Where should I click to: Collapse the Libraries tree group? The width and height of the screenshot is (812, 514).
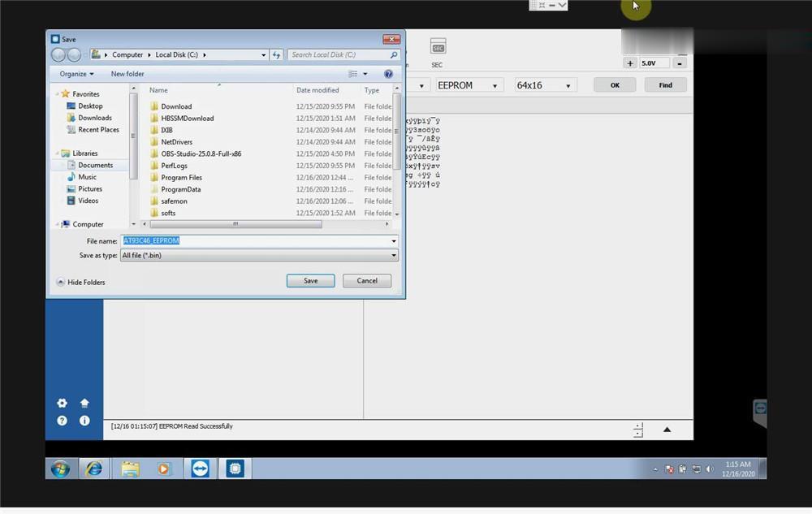click(57, 153)
